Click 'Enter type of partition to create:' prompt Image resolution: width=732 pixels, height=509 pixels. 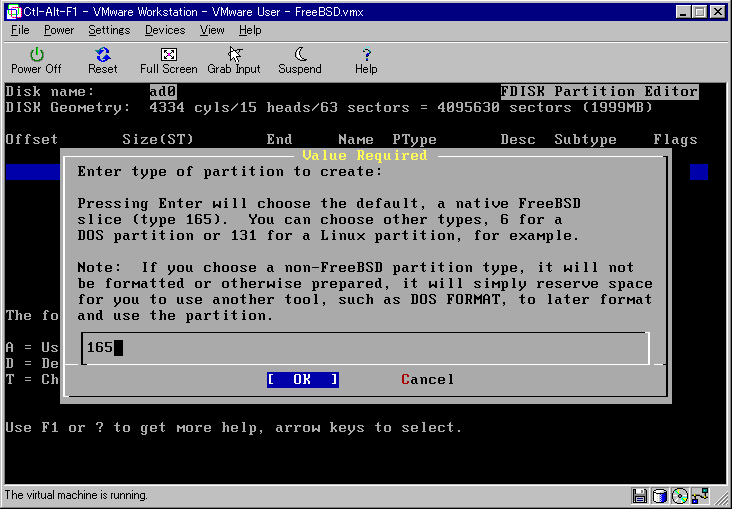click(x=230, y=172)
